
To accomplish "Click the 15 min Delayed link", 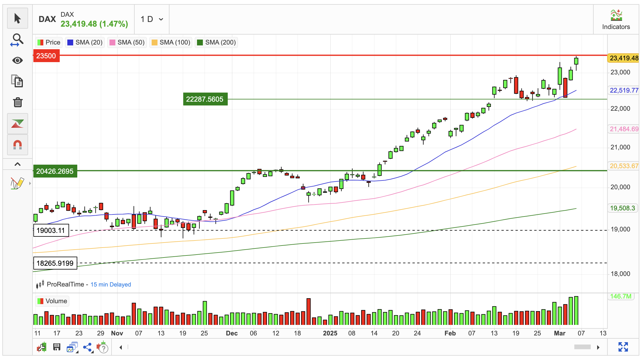I will pos(111,285).
